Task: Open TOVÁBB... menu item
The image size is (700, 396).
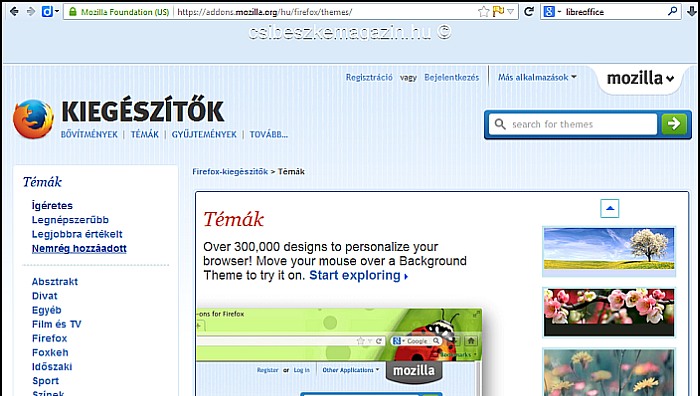Action: point(269,134)
